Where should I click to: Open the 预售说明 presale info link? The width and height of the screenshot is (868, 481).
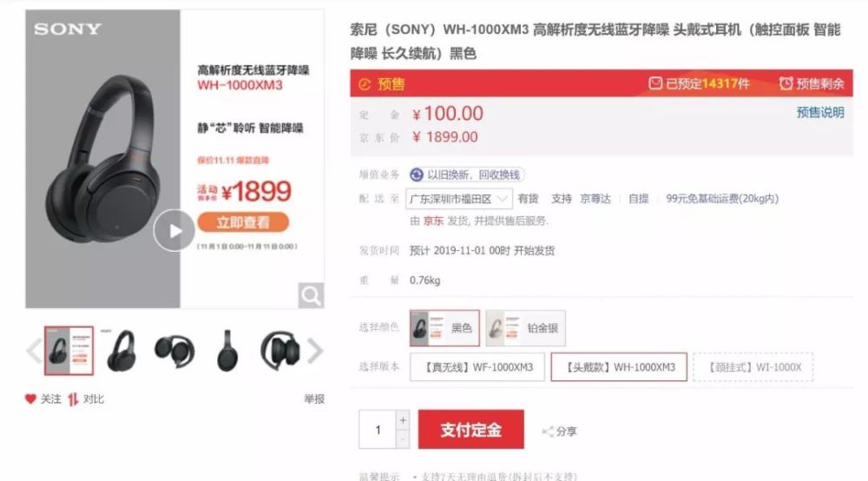tap(820, 112)
